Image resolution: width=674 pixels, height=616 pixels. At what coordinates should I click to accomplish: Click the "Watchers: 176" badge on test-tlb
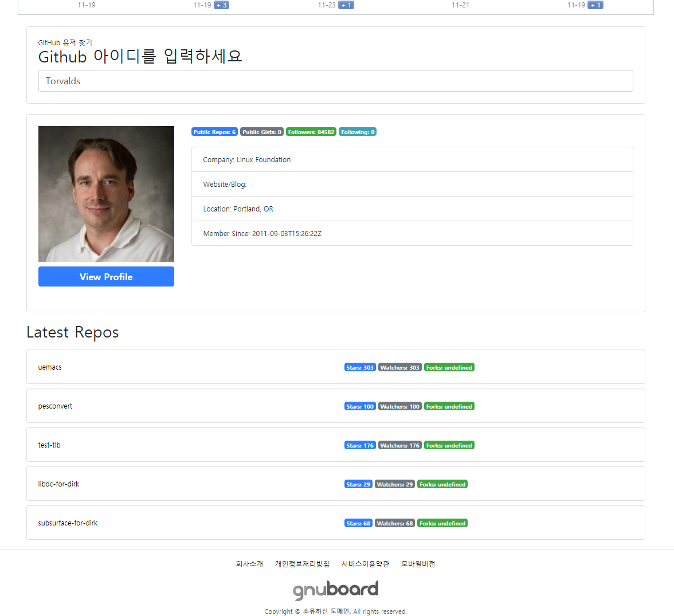click(x=399, y=445)
